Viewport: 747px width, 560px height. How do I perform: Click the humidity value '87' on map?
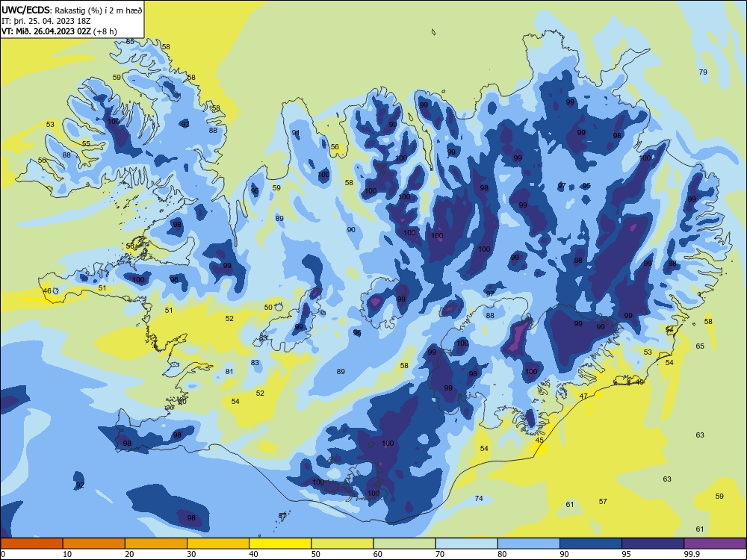click(x=282, y=516)
